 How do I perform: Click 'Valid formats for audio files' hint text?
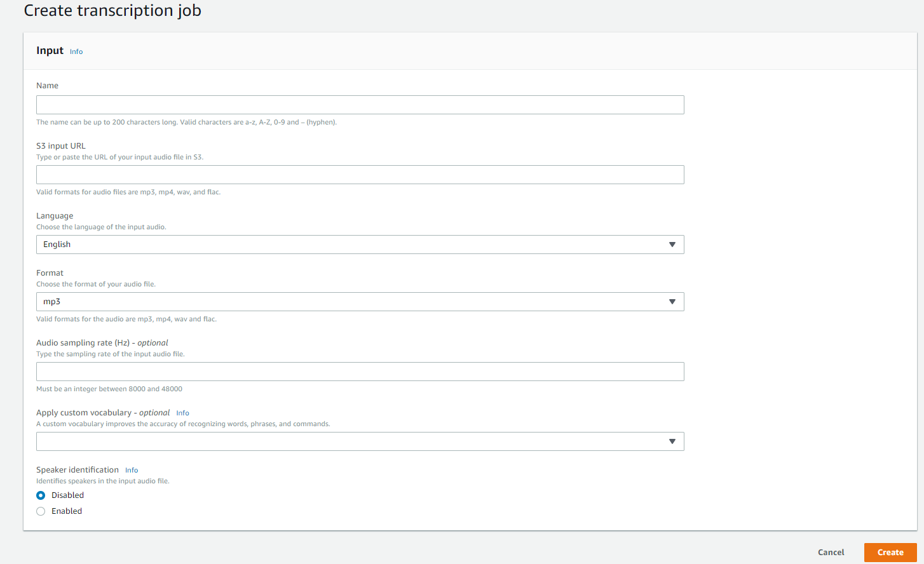128,192
